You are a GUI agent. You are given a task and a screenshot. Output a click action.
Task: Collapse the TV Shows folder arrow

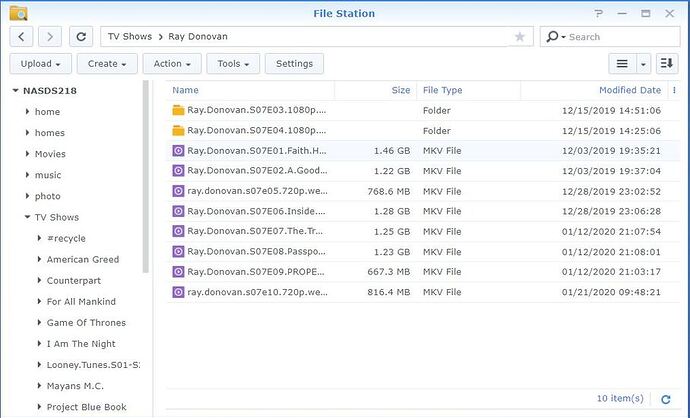[27, 217]
